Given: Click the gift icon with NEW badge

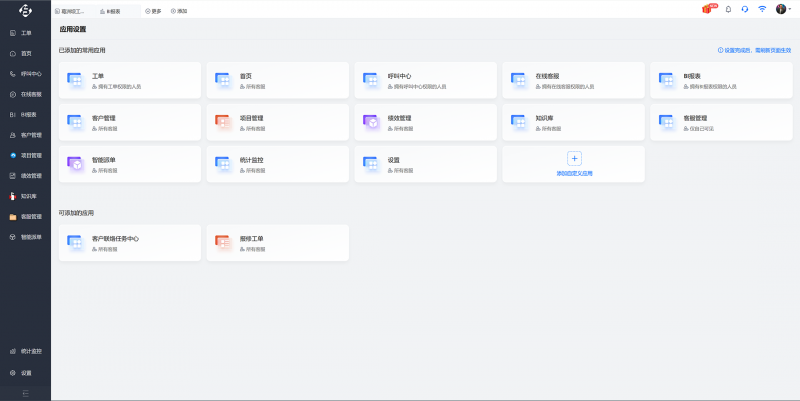Looking at the screenshot, I should (x=708, y=9).
